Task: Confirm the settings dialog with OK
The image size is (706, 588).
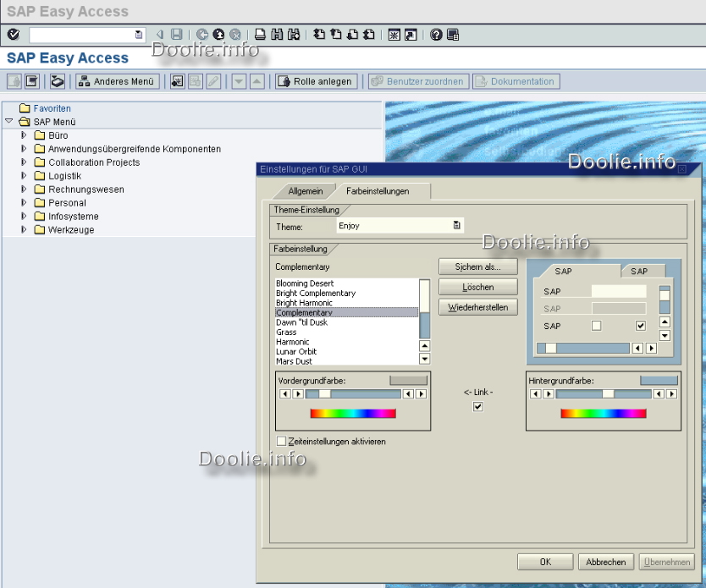Action: tap(545, 562)
